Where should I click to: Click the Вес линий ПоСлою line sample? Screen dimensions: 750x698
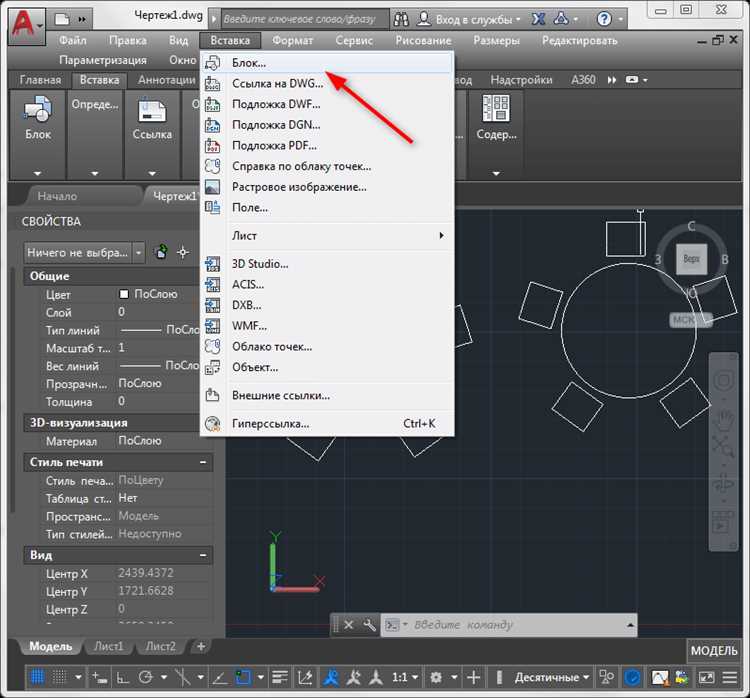click(140, 366)
